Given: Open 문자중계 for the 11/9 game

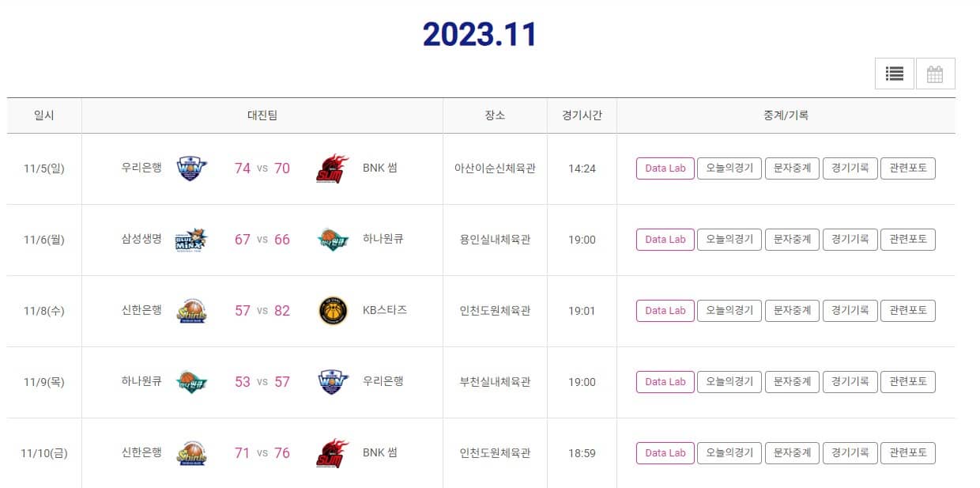Looking at the screenshot, I should [x=792, y=382].
